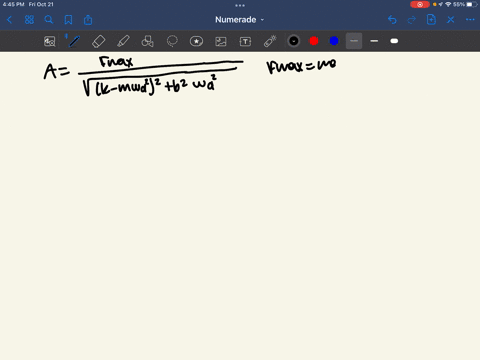480x360 pixels.
Task: Open the share and export menu
Action: tap(88, 20)
